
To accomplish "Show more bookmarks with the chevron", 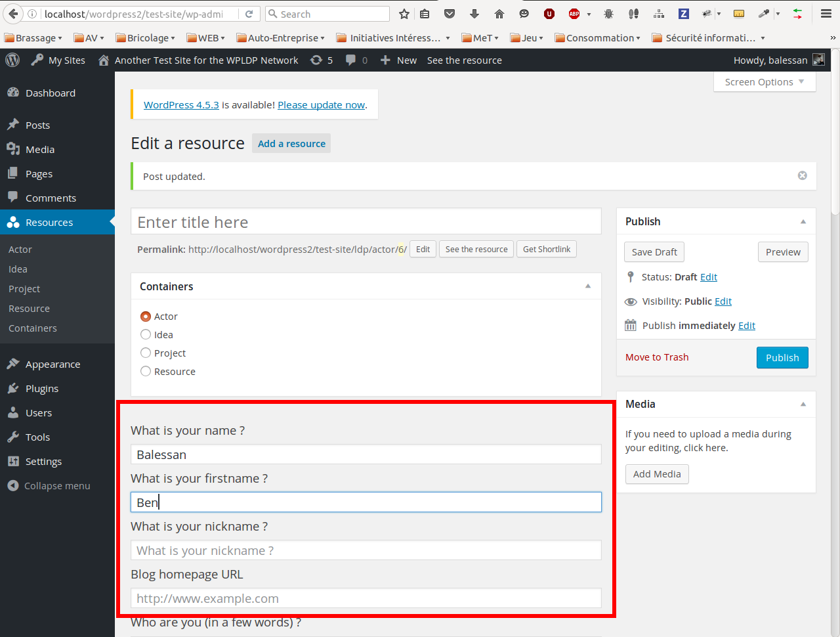I will point(833,37).
